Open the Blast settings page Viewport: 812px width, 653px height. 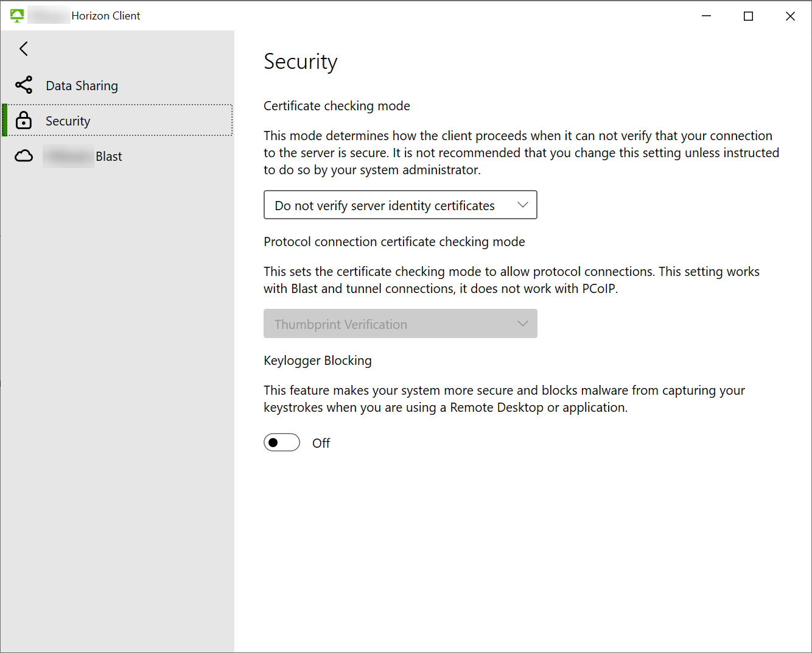point(117,156)
